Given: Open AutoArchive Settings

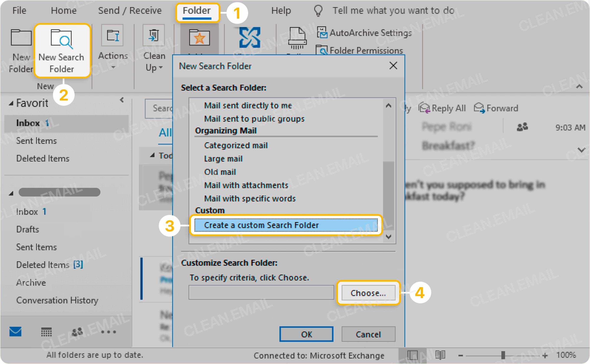Looking at the screenshot, I should tap(364, 33).
